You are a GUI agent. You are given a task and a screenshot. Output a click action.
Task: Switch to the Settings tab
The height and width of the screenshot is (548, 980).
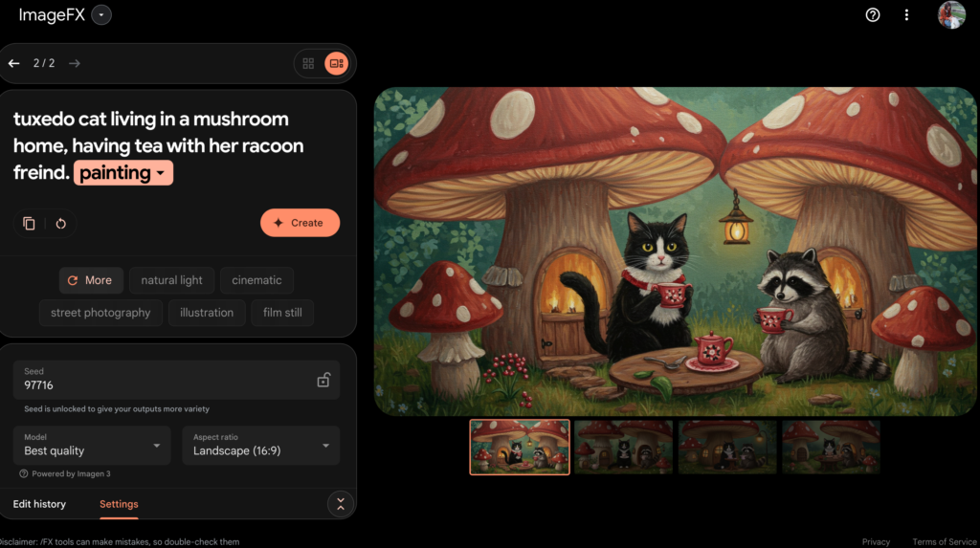[119, 504]
